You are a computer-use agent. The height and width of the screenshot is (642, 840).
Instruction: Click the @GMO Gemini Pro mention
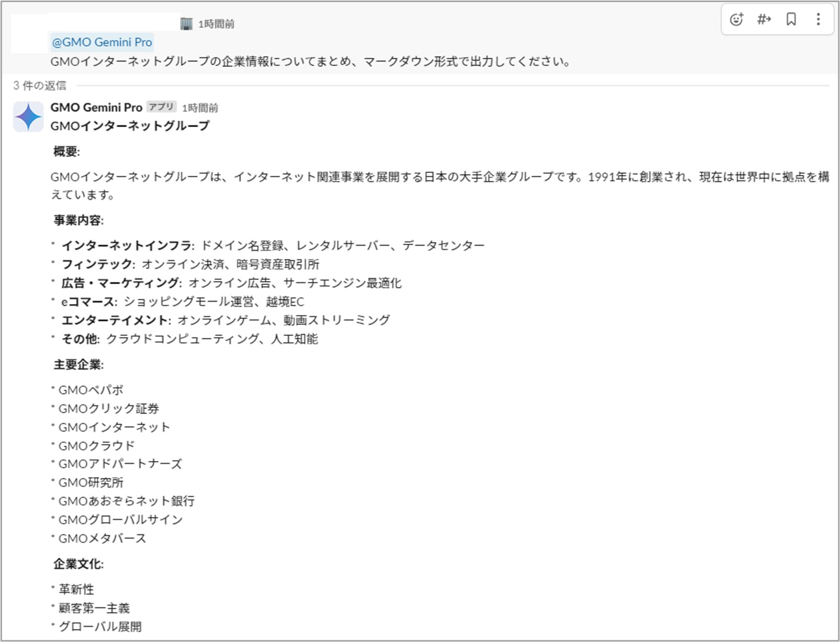click(x=102, y=42)
